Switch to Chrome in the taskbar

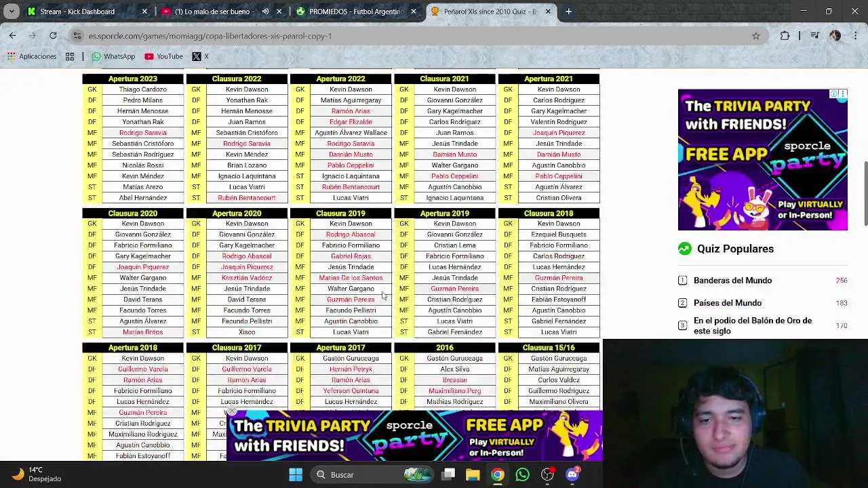498,474
